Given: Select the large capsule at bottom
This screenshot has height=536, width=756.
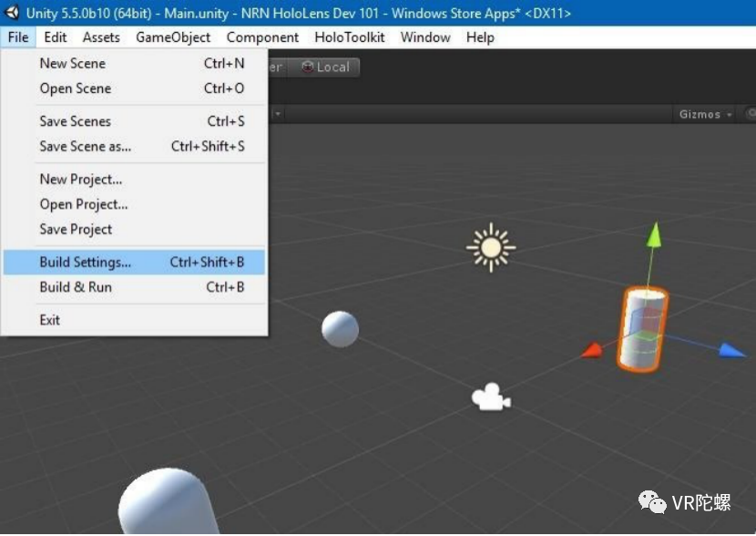Looking at the screenshot, I should [167, 501].
